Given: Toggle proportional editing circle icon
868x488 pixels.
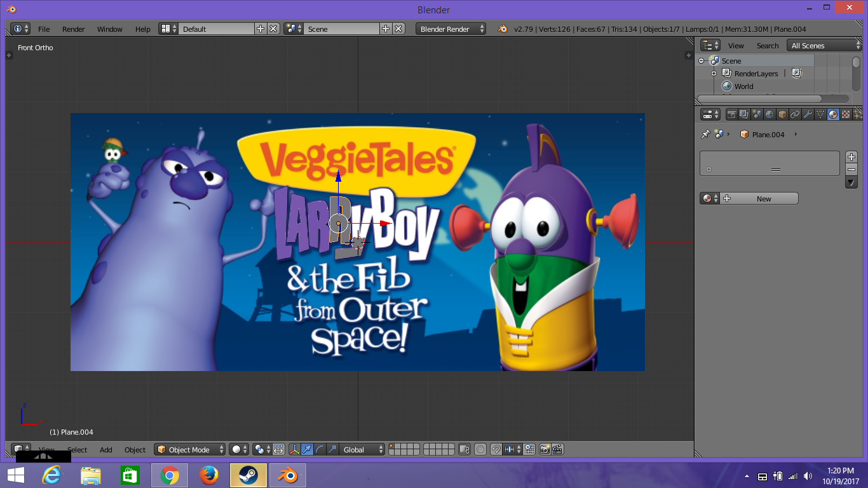Looking at the screenshot, I should (x=480, y=449).
